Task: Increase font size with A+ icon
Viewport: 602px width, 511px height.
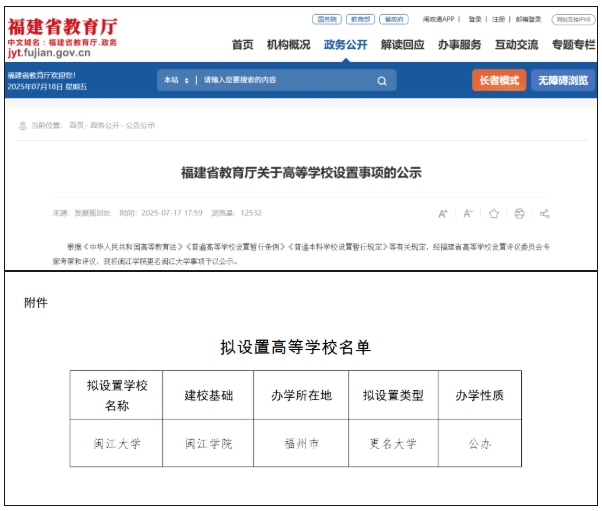Action: pos(443,213)
